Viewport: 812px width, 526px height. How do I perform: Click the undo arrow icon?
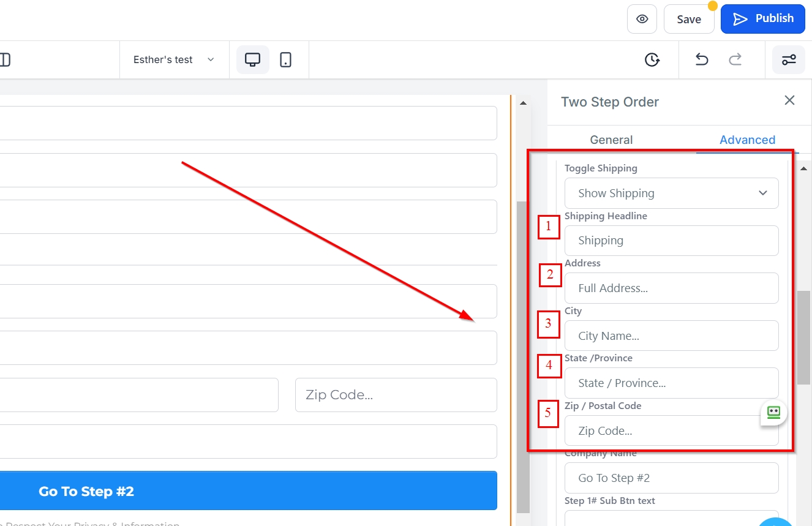[x=702, y=59]
